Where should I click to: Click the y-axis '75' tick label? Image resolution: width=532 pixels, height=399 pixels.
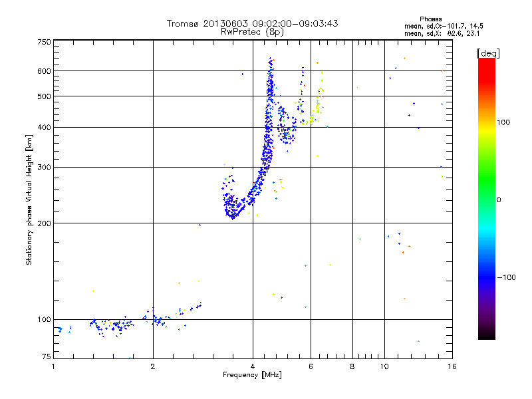[47, 356]
